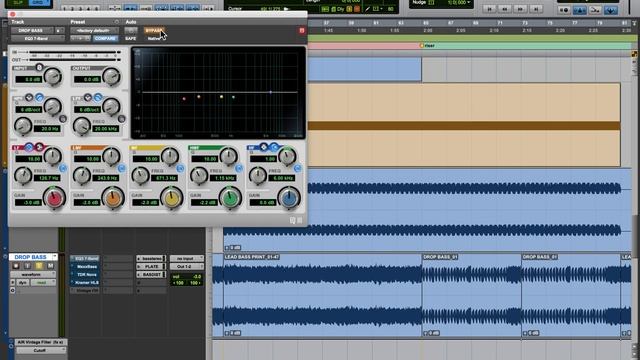Screen dimensions: 640x360
Task: Toggle the LF band IN button
Action: click(x=63, y=168)
